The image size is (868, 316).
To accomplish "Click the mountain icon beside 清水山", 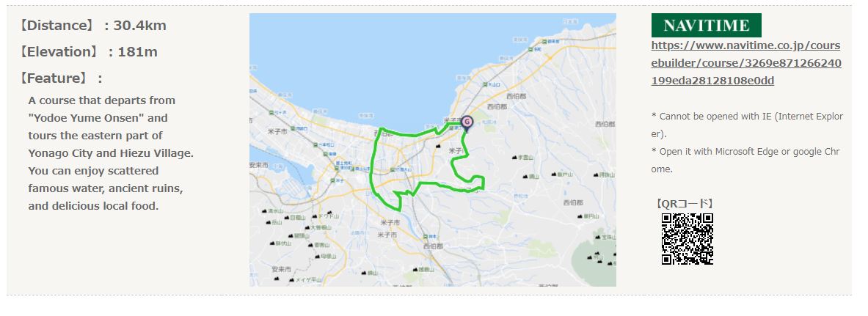I will [x=264, y=211].
